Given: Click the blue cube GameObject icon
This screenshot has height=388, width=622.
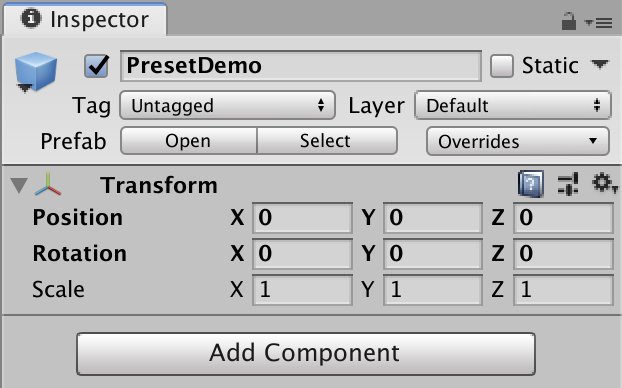Looking at the screenshot, I should [36, 72].
